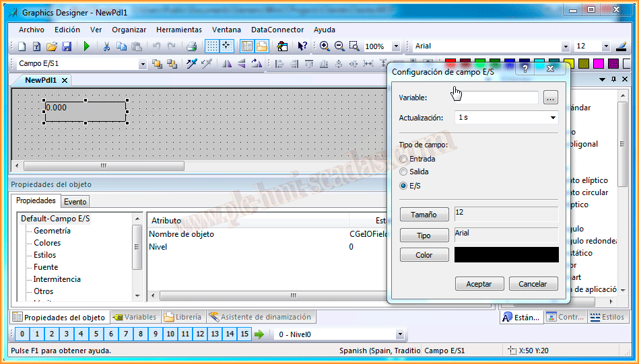The width and height of the screenshot is (639, 364).
Task: Click the Cut scissors icon
Action: coord(106,46)
